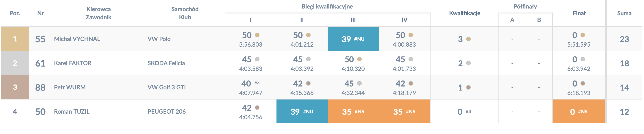The height and width of the screenshot is (134, 644).
Task: Click the bronze position 3 badge
Action: [x=15, y=87]
